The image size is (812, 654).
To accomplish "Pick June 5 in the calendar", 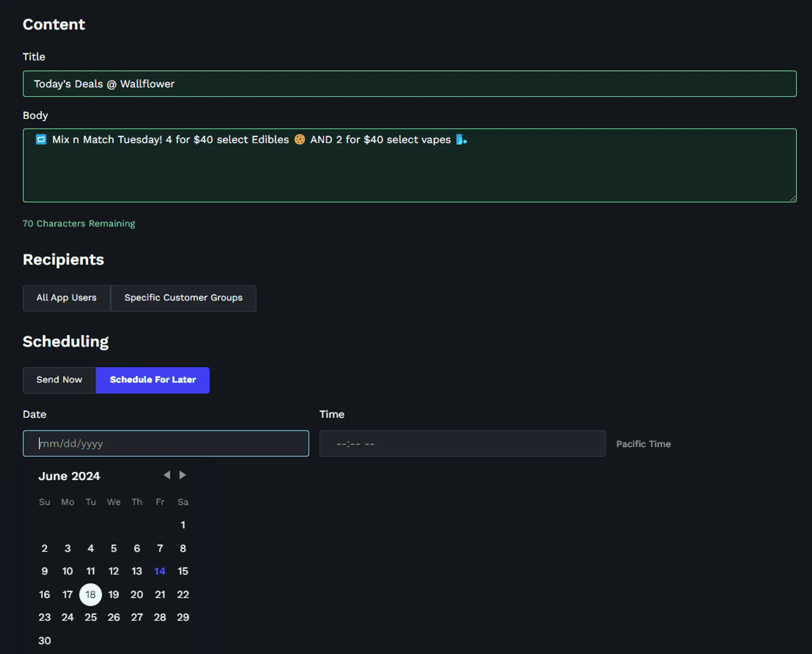I will coord(114,548).
